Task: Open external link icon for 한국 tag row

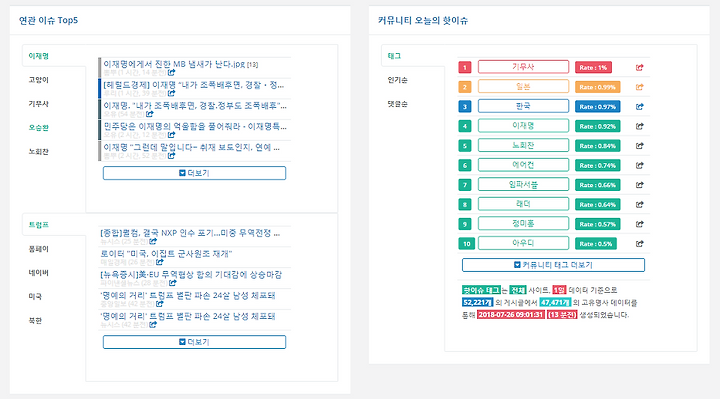Action: pos(639,107)
